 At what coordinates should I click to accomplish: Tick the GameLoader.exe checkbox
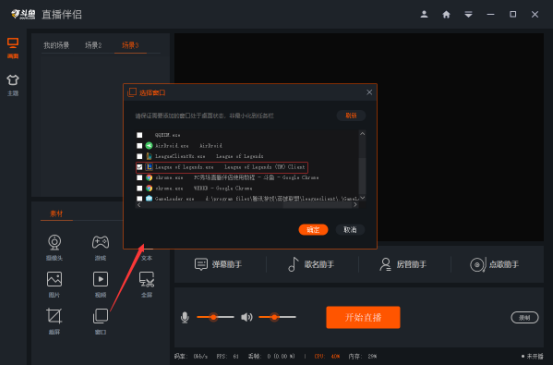coord(140,199)
